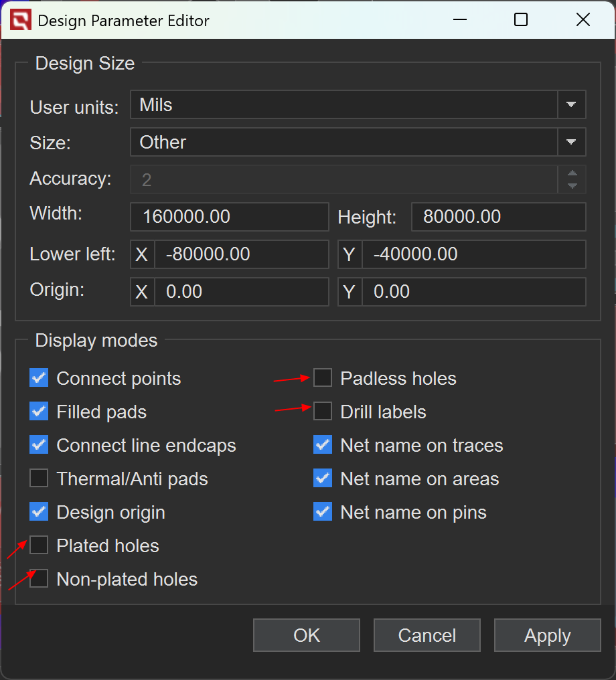
Task: Disable the Connect points checkbox
Action: click(x=39, y=378)
